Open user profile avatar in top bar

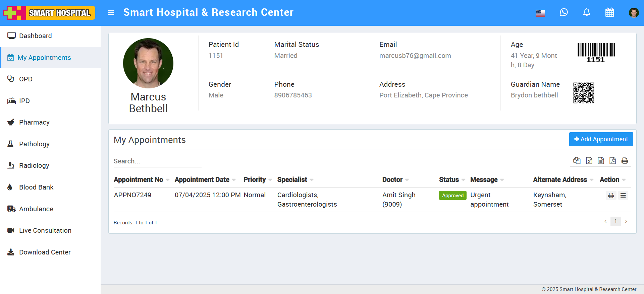(634, 13)
